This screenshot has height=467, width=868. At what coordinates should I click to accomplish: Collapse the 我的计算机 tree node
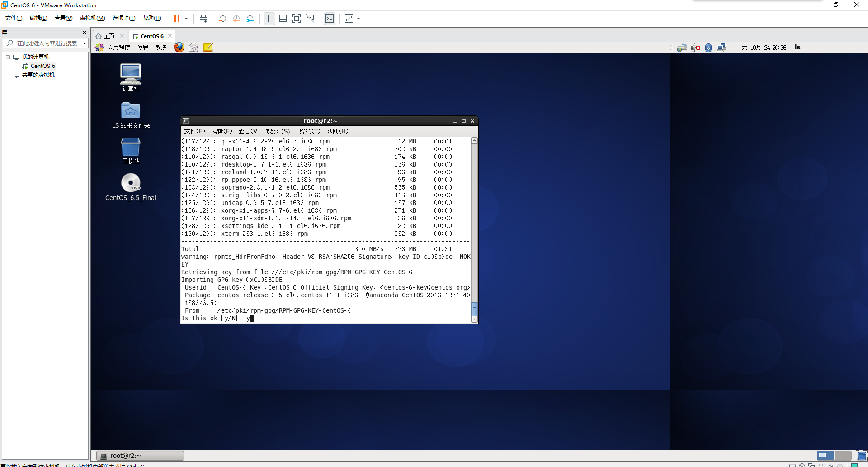coord(7,57)
